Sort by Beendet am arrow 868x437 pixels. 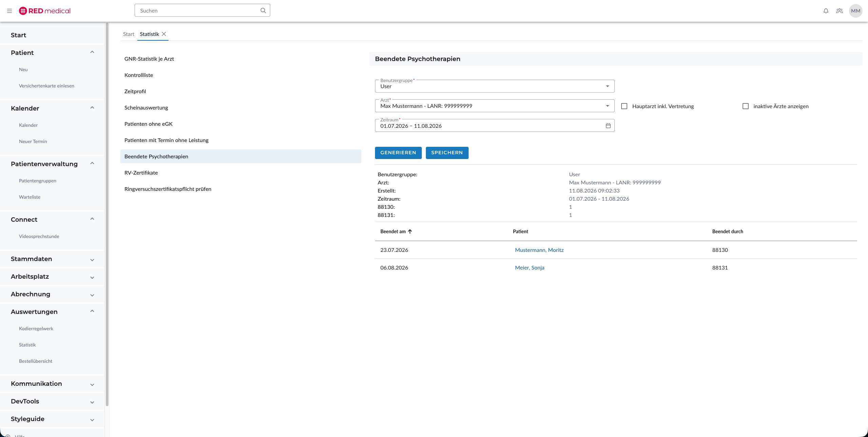pos(410,232)
